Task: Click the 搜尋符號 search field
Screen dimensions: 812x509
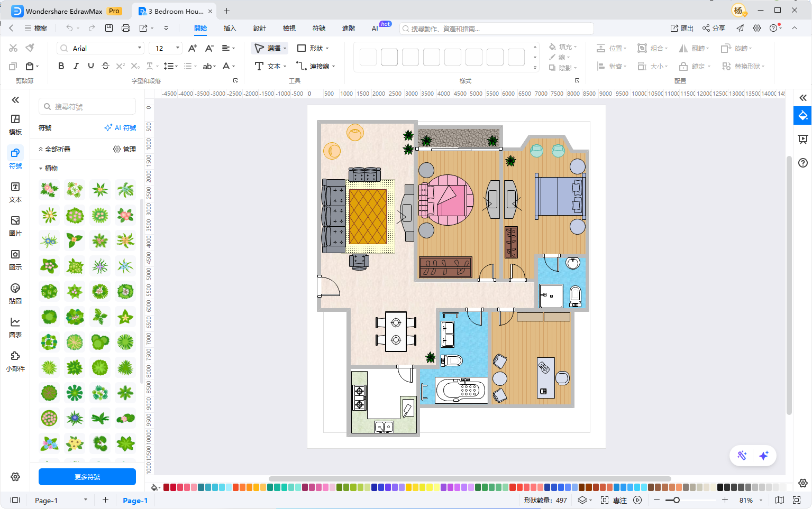Action: click(87, 107)
